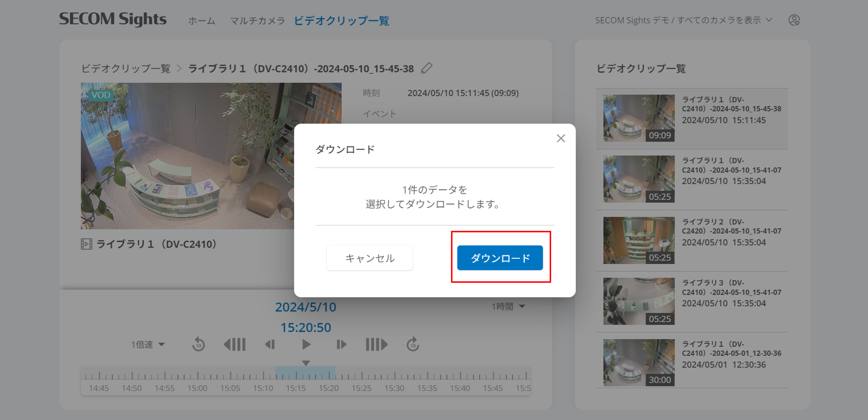The height and width of the screenshot is (420, 868).
Task: Click the ビデオクリップ一覧 side panel heading
Action: pos(641,68)
